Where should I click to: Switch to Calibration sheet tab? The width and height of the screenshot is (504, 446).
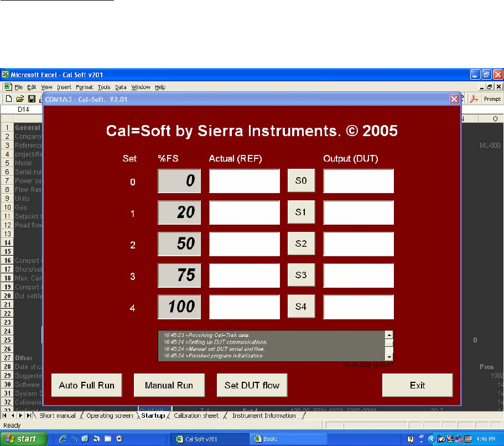tap(196, 416)
